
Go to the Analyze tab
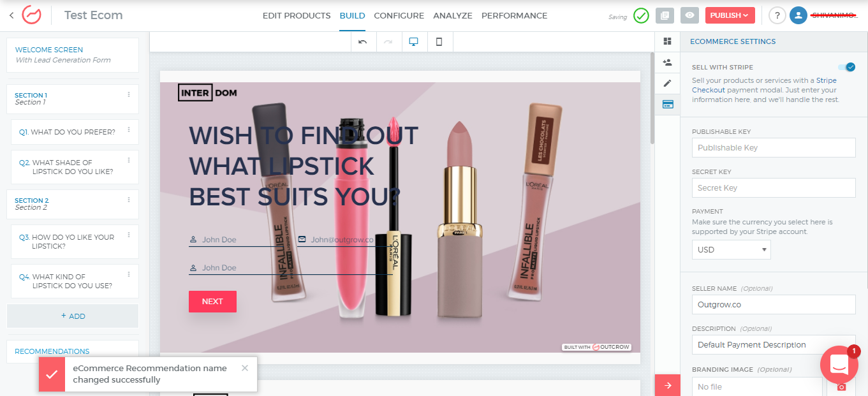[453, 15]
